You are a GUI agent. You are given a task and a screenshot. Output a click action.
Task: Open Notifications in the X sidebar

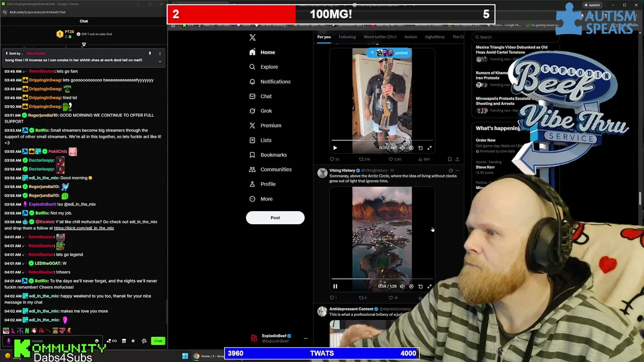(x=270, y=81)
